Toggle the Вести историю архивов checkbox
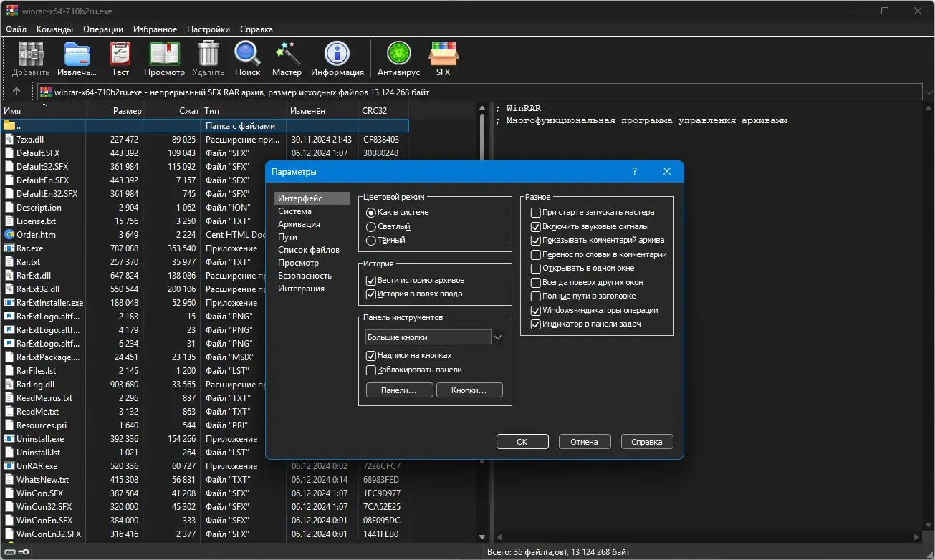 tap(371, 280)
